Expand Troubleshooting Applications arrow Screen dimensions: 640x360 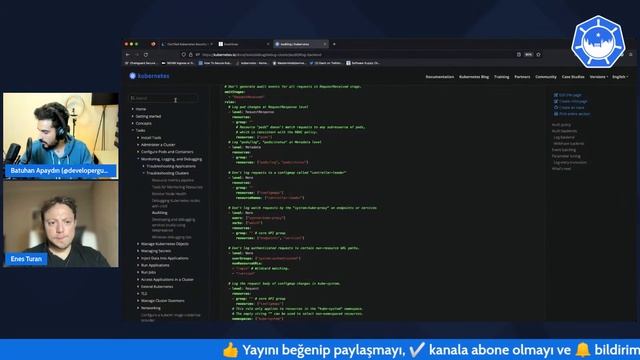(x=143, y=166)
